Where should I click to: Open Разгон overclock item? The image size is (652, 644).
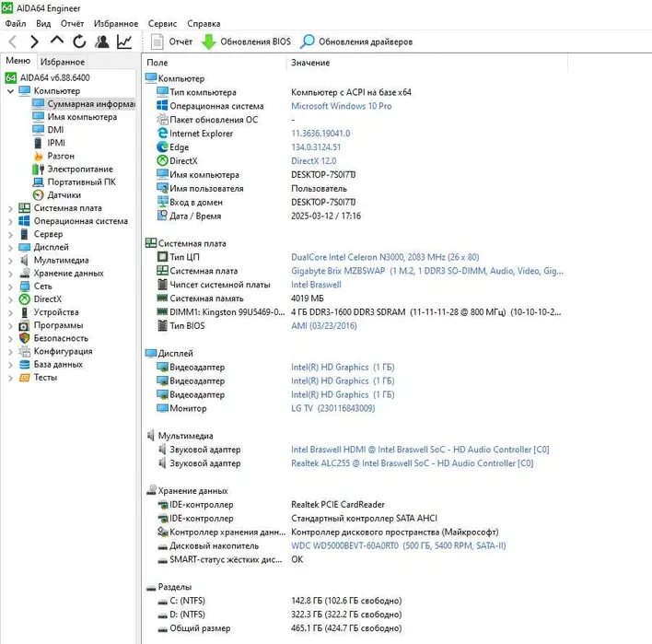[53, 156]
